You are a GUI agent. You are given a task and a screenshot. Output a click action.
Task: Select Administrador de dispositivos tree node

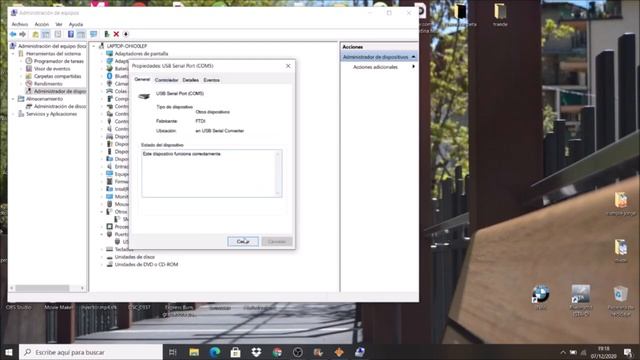pyautogui.click(x=60, y=91)
